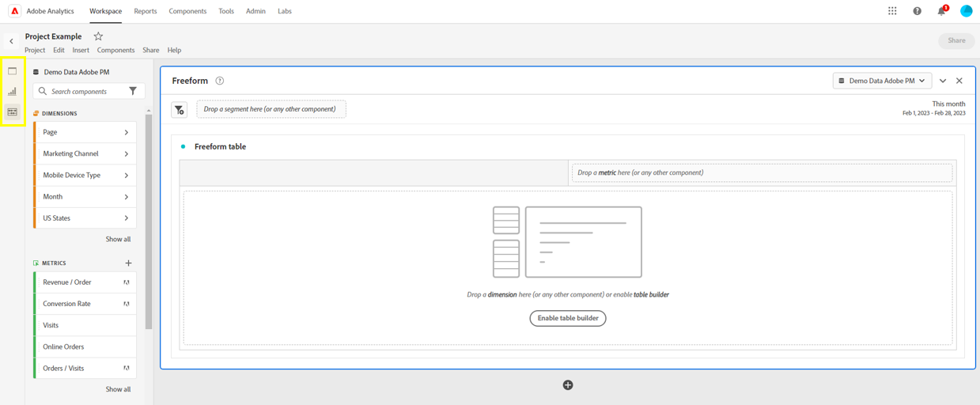The image size is (980, 405).
Task: Expand the Month dimension chevron
Action: (127, 196)
